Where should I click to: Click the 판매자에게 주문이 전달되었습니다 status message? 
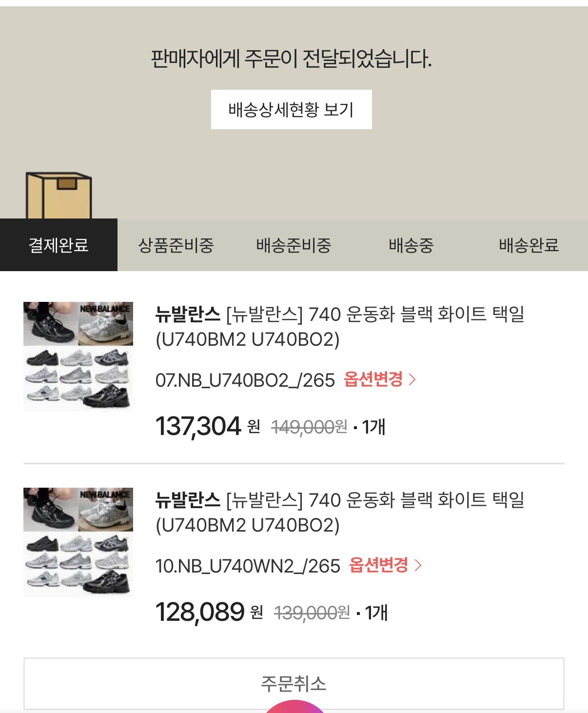click(x=291, y=59)
